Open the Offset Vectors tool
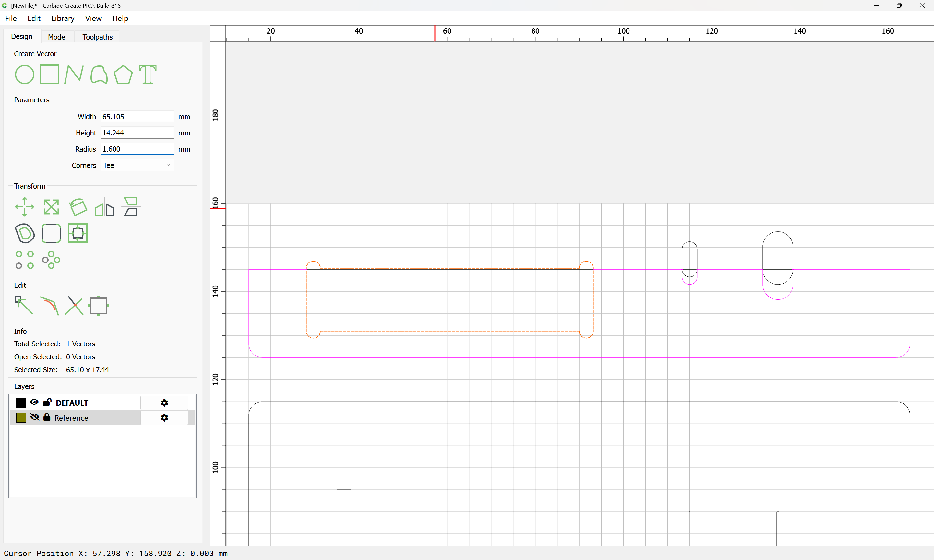 (25, 233)
